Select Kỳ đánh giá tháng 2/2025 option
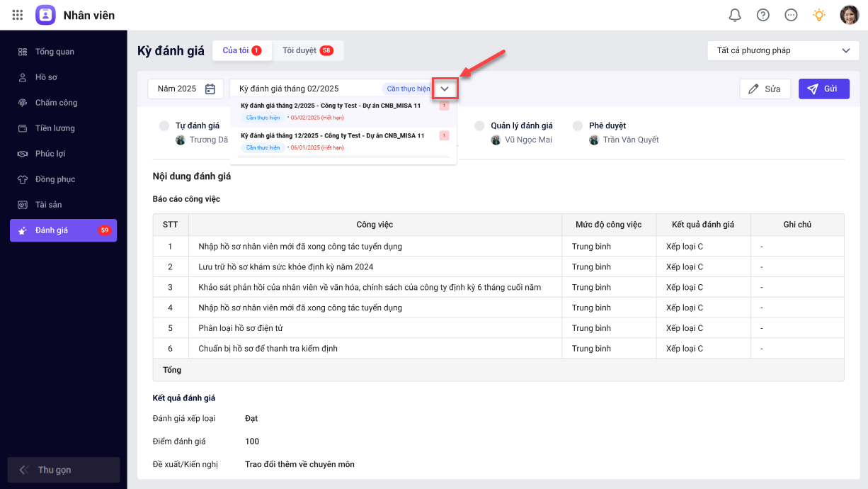The image size is (868, 489). click(x=343, y=111)
